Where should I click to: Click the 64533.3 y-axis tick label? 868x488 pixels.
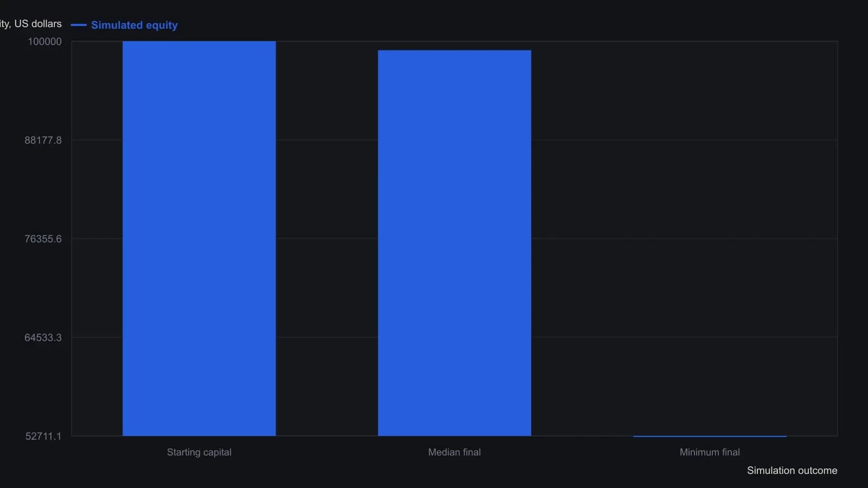point(43,338)
